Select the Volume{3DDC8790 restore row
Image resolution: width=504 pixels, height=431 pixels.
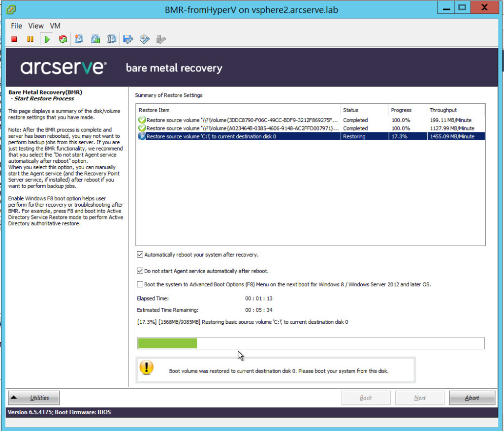(311, 120)
